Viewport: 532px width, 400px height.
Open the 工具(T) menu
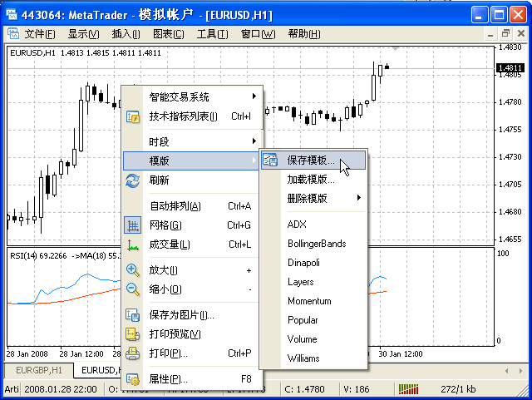click(x=213, y=34)
